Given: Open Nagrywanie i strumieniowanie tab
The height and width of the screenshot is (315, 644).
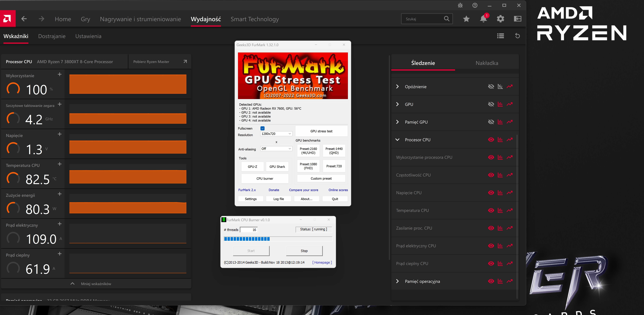Looking at the screenshot, I should (140, 19).
